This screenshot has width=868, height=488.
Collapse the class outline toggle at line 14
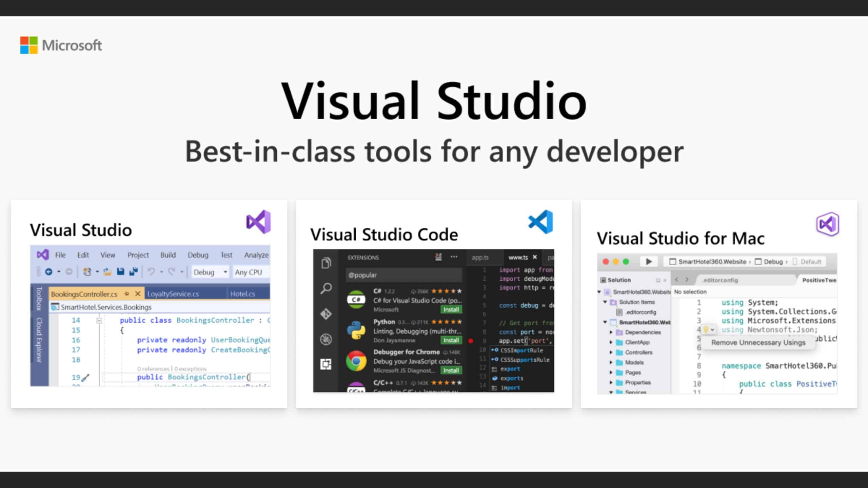pyautogui.click(x=99, y=320)
